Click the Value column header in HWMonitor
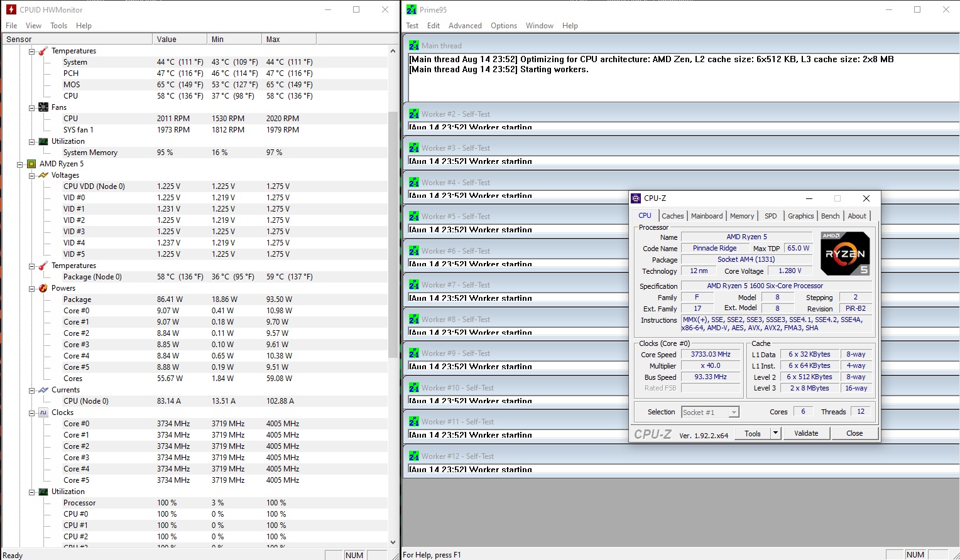 (x=179, y=39)
